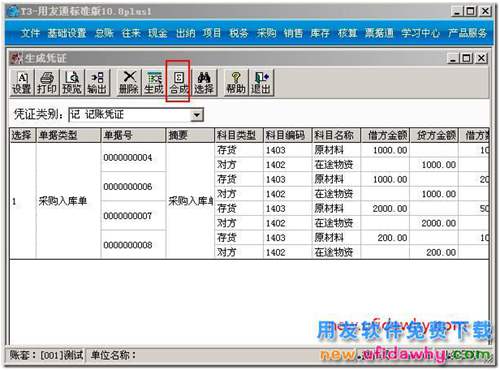Open the 基础设置 menu
The width and height of the screenshot is (500, 370).
67,33
